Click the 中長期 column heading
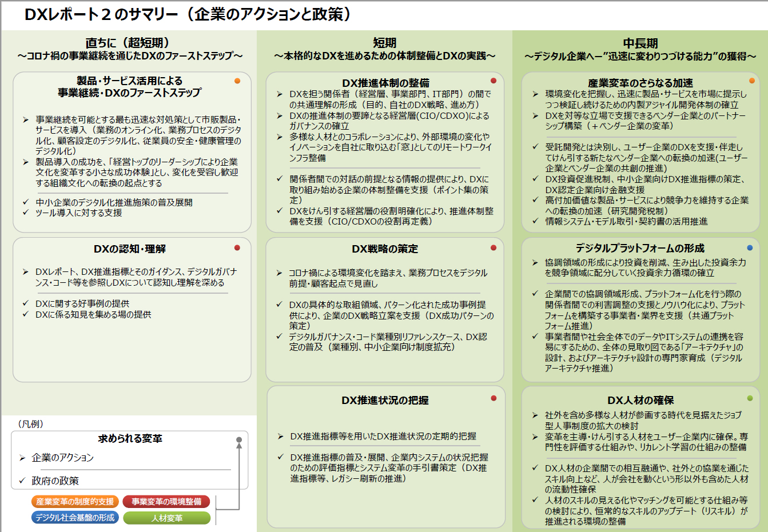The image size is (768, 532). [x=640, y=43]
